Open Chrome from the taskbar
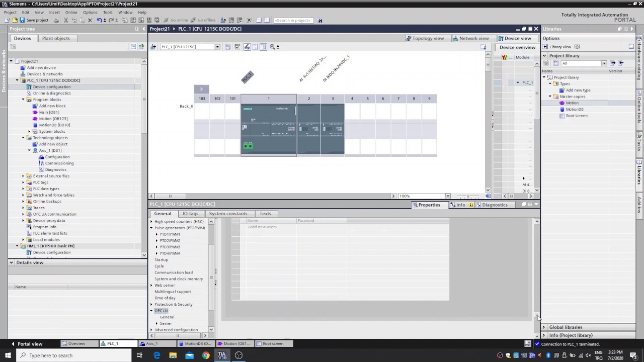 point(206,355)
